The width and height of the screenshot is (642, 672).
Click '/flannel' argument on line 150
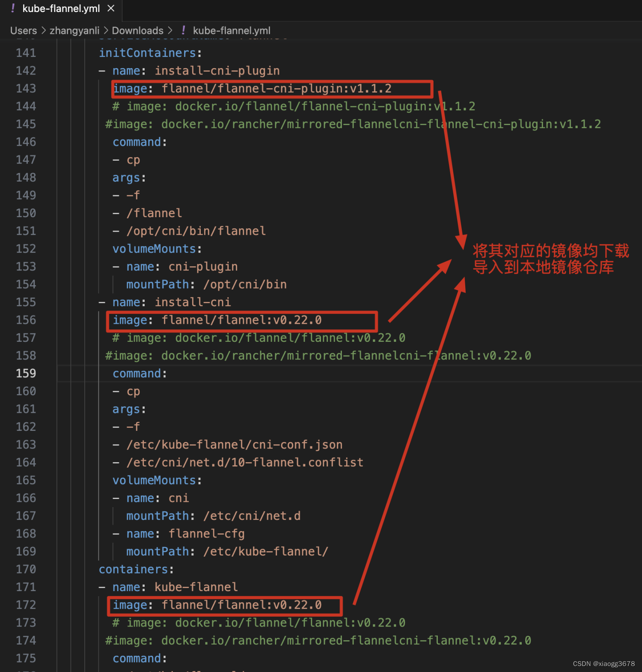coord(154,213)
